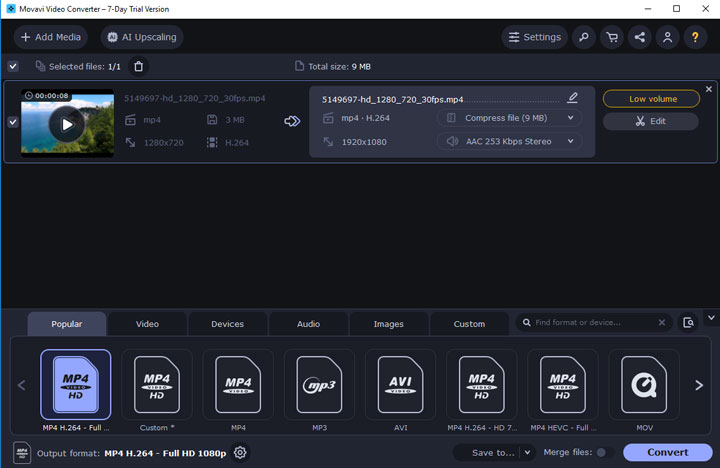Open output format settings gear icon
The height and width of the screenshot is (468, 720).
tap(240, 453)
